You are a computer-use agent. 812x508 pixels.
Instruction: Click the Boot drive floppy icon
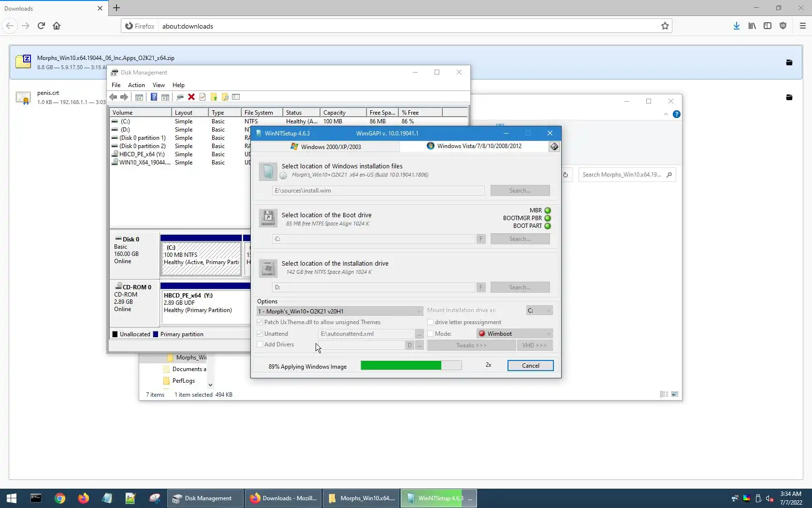coord(268,218)
